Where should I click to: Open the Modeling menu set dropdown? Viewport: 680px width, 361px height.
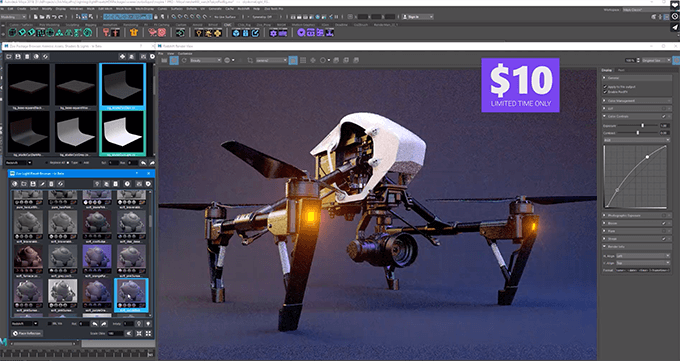pos(13,17)
